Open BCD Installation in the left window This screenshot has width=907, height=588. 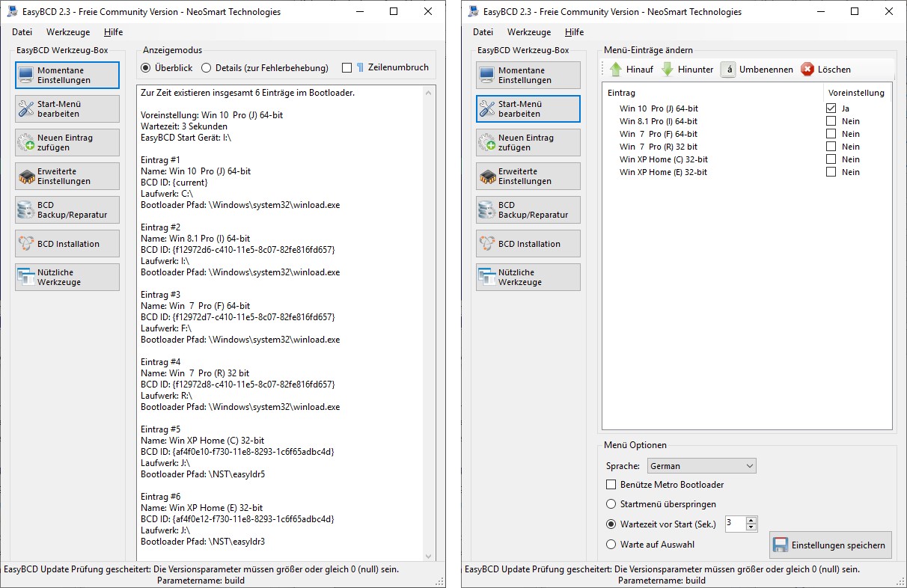click(67, 243)
